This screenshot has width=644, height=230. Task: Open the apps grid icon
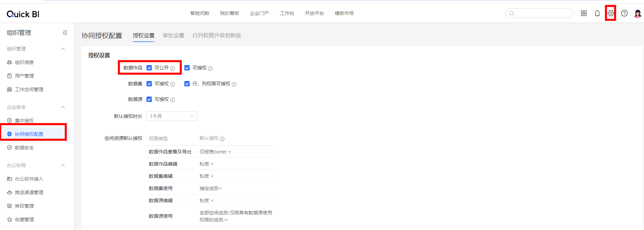pos(583,13)
